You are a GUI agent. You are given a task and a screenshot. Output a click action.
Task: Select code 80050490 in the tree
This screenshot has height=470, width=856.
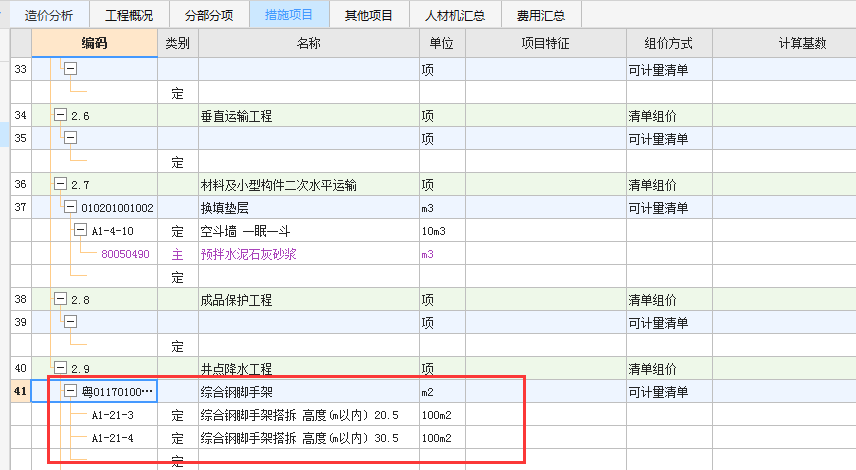(x=125, y=254)
